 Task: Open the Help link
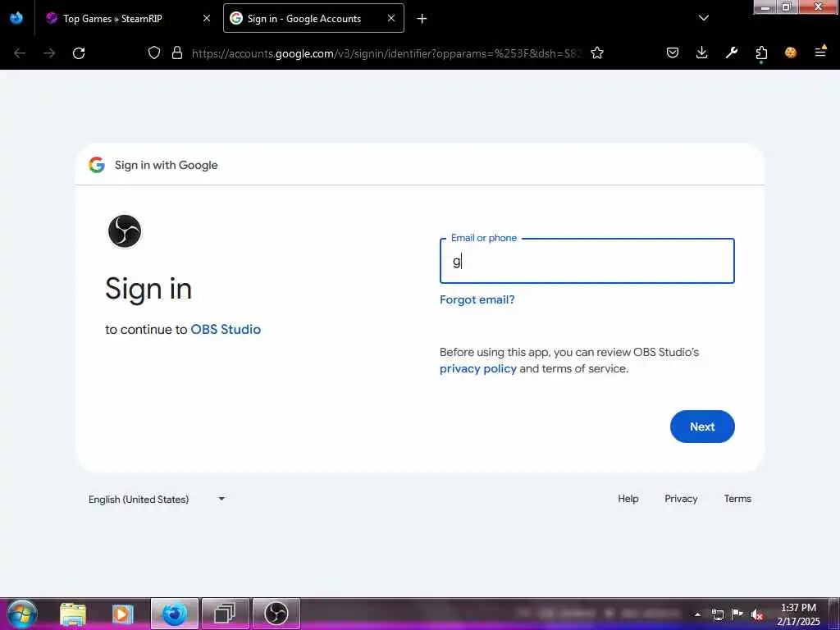click(628, 499)
